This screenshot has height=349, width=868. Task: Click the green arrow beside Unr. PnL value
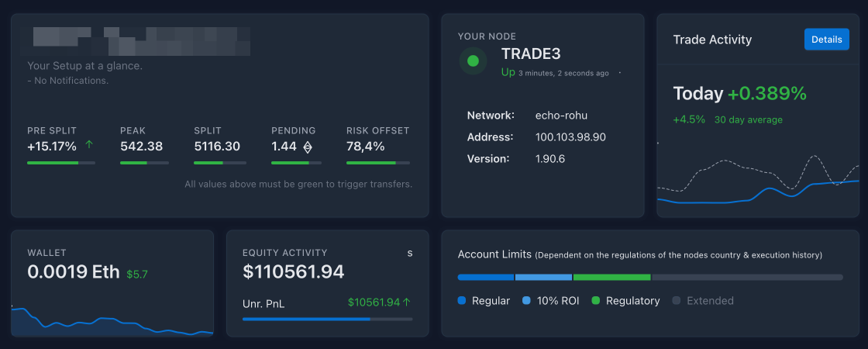pyautogui.click(x=407, y=302)
